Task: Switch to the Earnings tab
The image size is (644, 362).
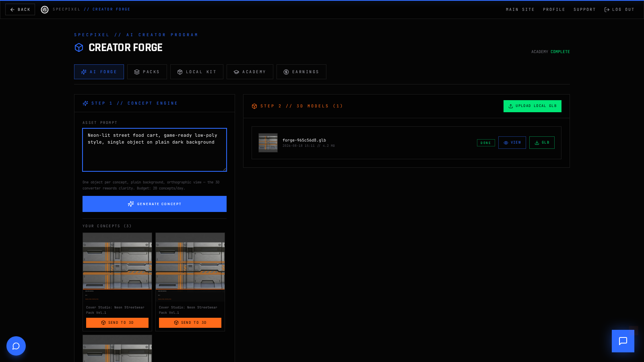Action: (301, 72)
